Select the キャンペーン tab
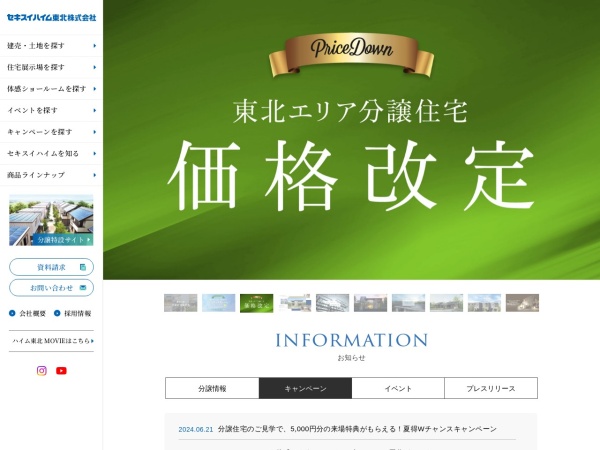Screen dimensions: 600x450 click(x=305, y=388)
